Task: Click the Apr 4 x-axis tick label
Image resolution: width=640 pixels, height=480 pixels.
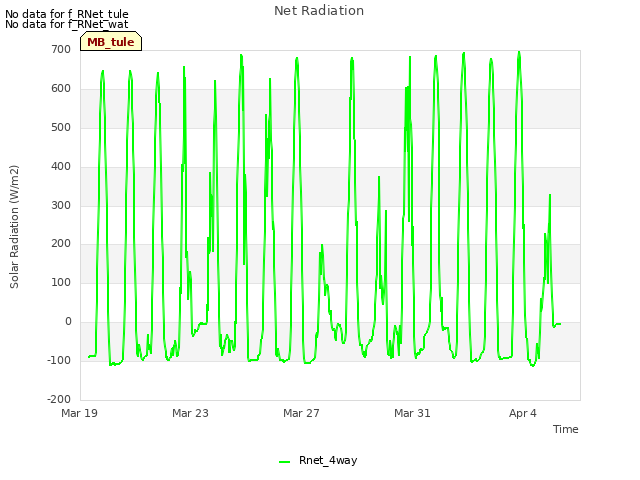Action: click(x=523, y=413)
